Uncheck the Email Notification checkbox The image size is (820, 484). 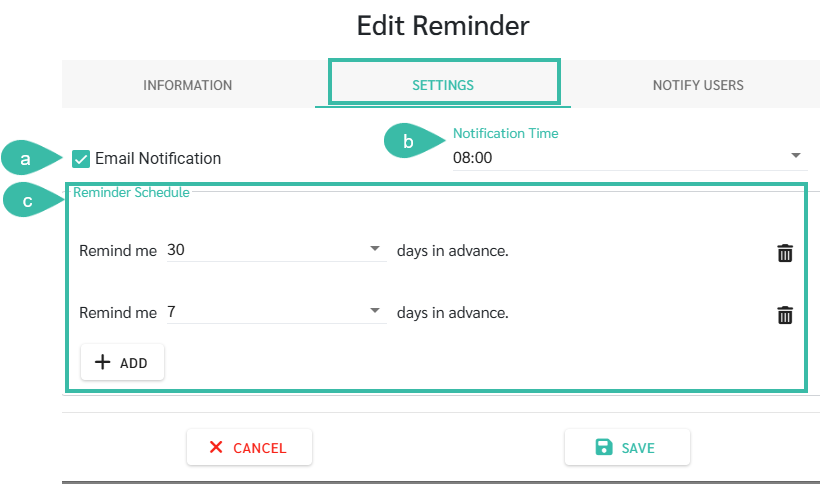[x=81, y=159]
